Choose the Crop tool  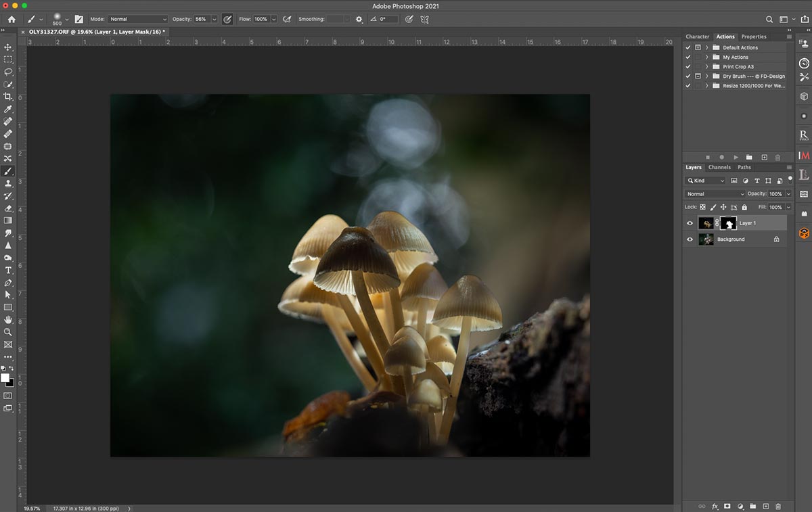pos(8,97)
